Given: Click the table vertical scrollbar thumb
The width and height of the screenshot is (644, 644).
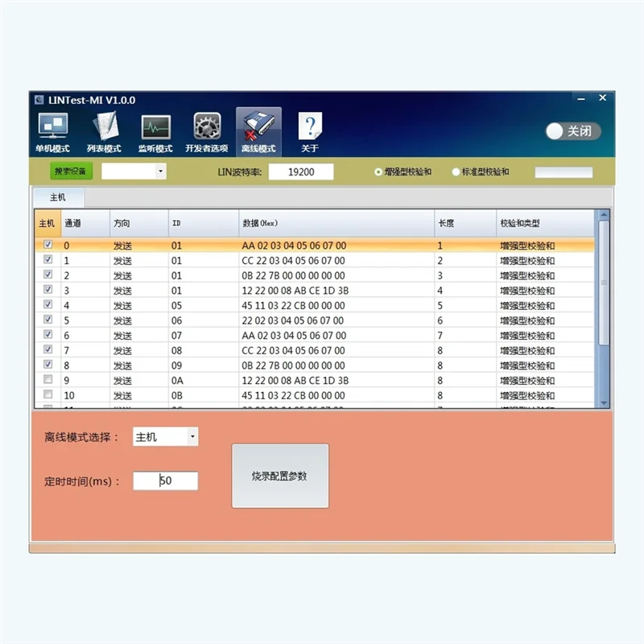Looking at the screenshot, I should tap(604, 283).
